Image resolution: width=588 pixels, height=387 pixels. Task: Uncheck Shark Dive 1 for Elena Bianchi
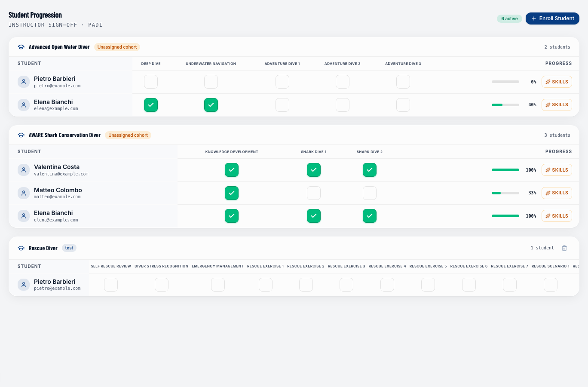pyautogui.click(x=314, y=216)
